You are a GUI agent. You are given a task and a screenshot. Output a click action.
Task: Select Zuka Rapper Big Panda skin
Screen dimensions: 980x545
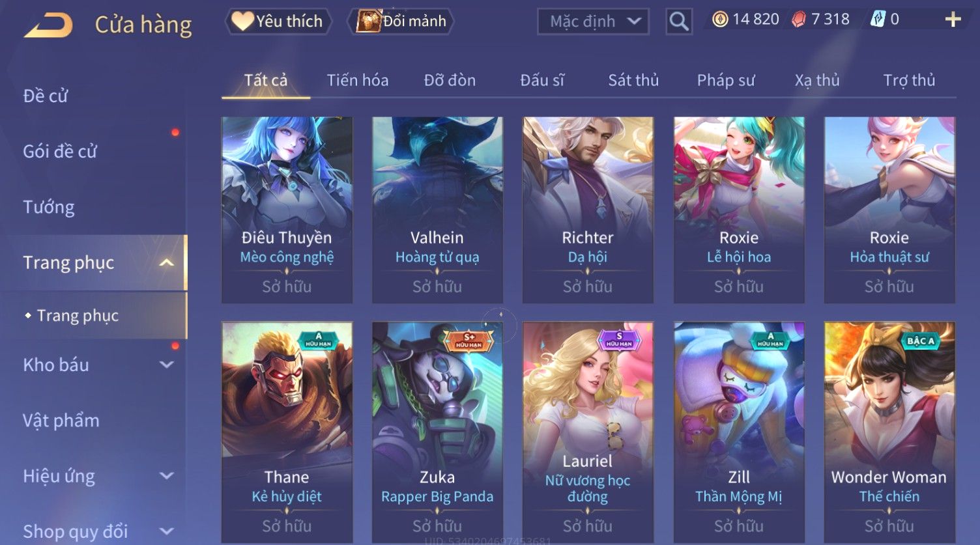coord(437,432)
